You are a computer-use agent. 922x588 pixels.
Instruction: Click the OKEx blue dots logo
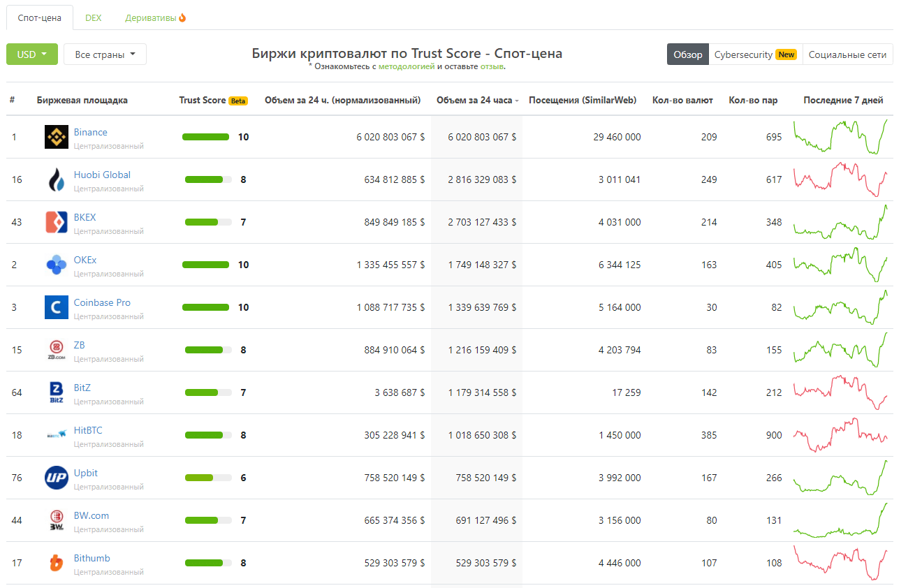pyautogui.click(x=57, y=265)
